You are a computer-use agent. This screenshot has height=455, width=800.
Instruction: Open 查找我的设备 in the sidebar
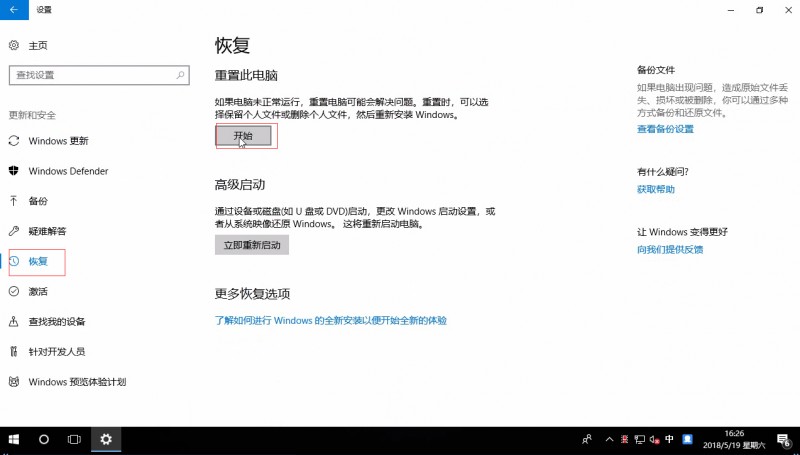click(x=47, y=321)
